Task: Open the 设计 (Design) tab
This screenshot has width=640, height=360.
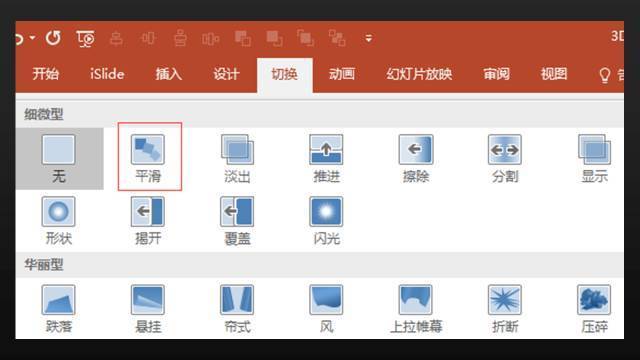Action: [x=226, y=74]
